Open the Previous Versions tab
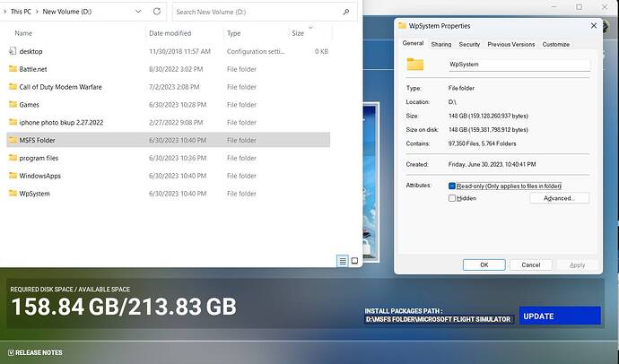This screenshot has height=364, width=619. click(510, 44)
